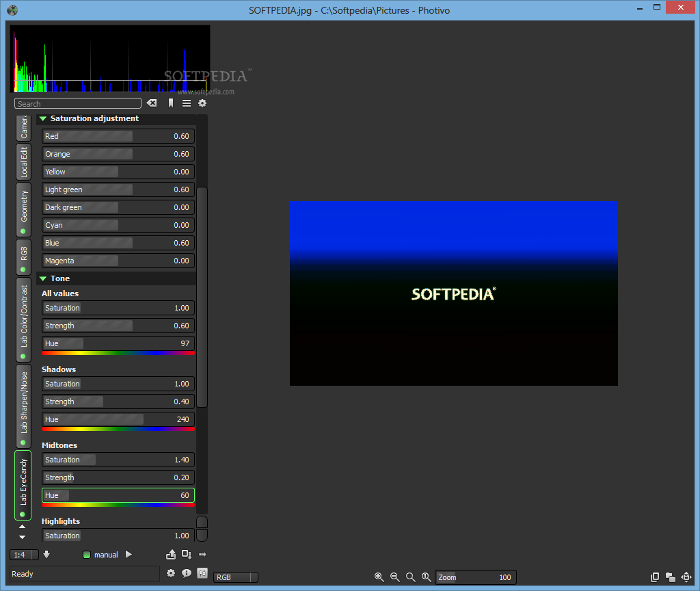This screenshot has height=591, width=700.
Task: Click the Dark green saturation slider
Action: [x=118, y=207]
